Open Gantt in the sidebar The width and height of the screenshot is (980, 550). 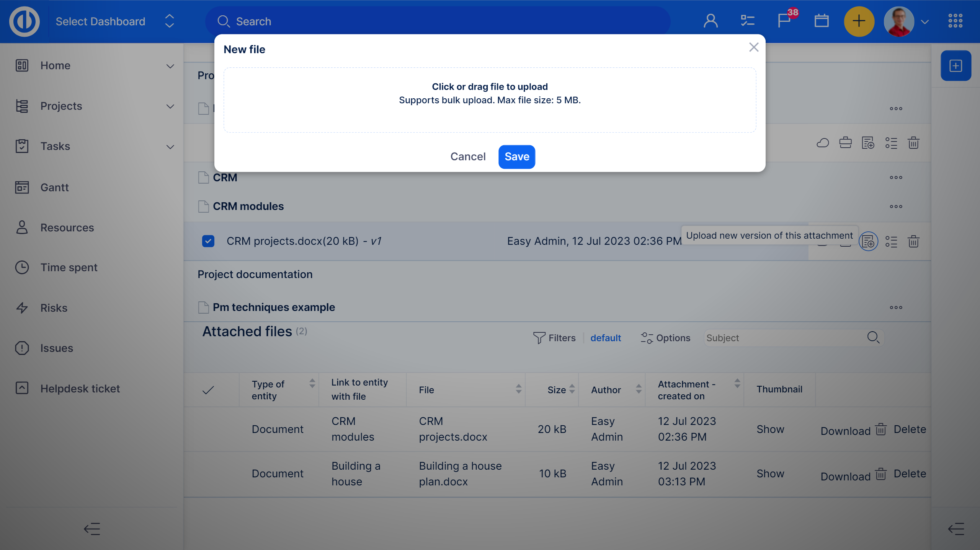click(55, 187)
